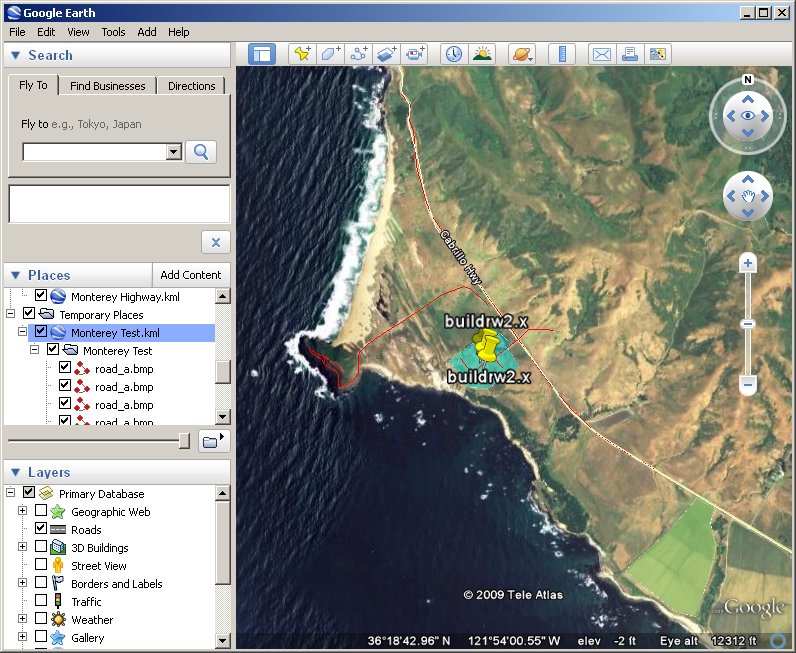Click the N north-up compass marker
The height and width of the screenshot is (653, 796).
point(747,79)
